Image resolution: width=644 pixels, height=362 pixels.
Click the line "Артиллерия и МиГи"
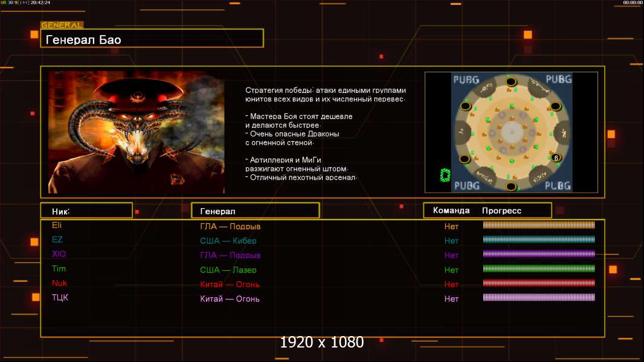point(285,160)
